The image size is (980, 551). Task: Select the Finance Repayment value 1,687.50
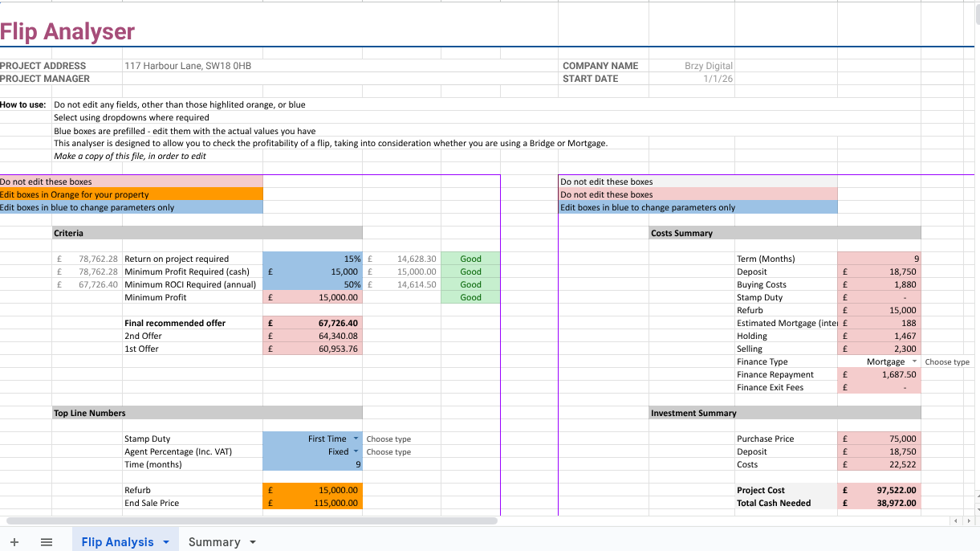pos(879,374)
